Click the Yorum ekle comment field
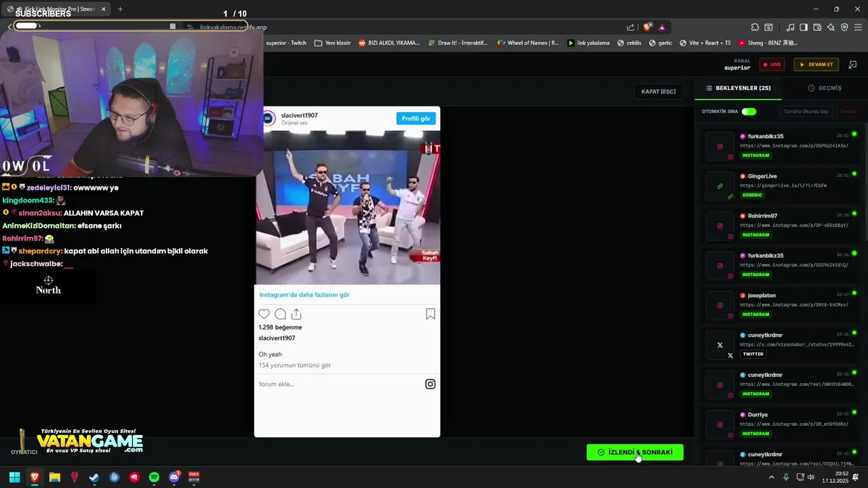Image resolution: width=868 pixels, height=488 pixels. pos(339,384)
